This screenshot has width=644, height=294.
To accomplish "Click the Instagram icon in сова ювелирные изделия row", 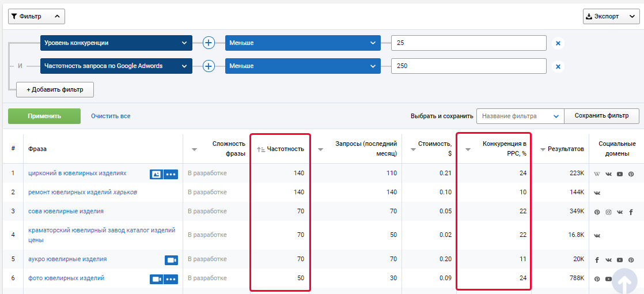I will [608, 212].
